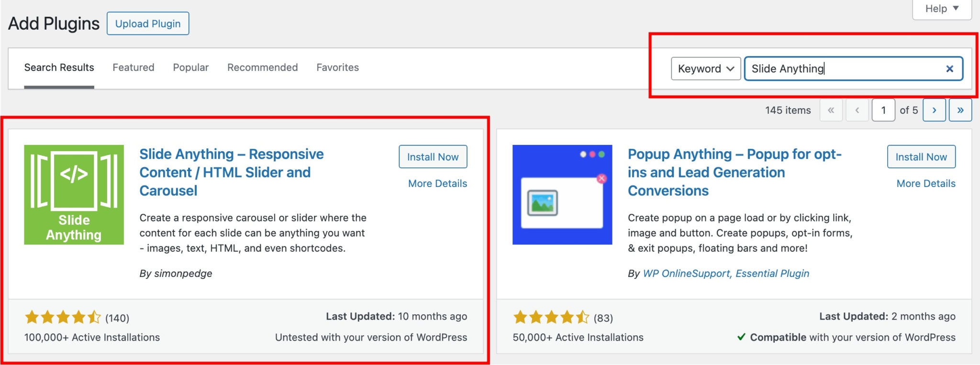
Task: Install the Popup Anything plugin
Action: click(921, 157)
